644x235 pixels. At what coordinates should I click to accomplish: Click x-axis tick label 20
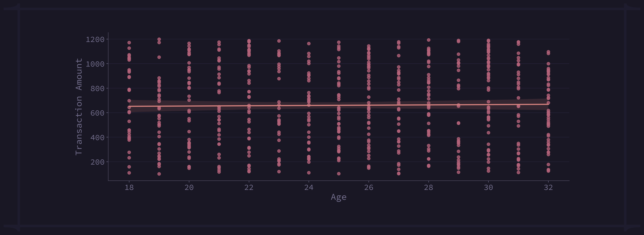[189, 187]
